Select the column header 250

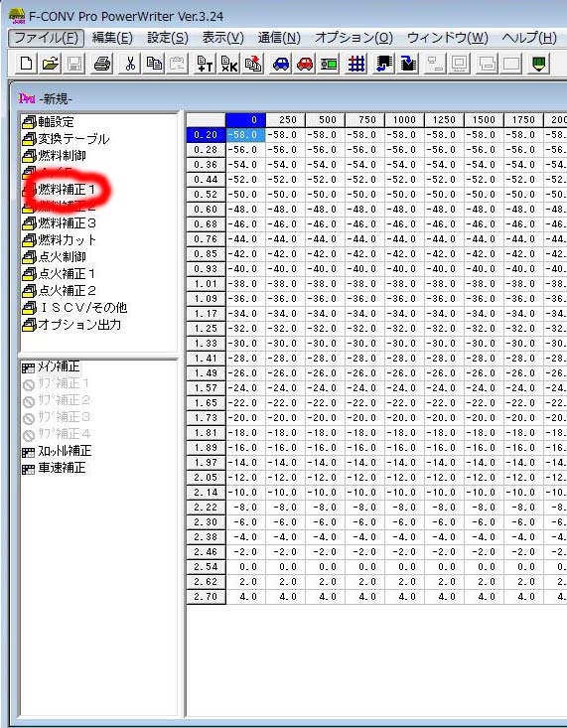285,120
